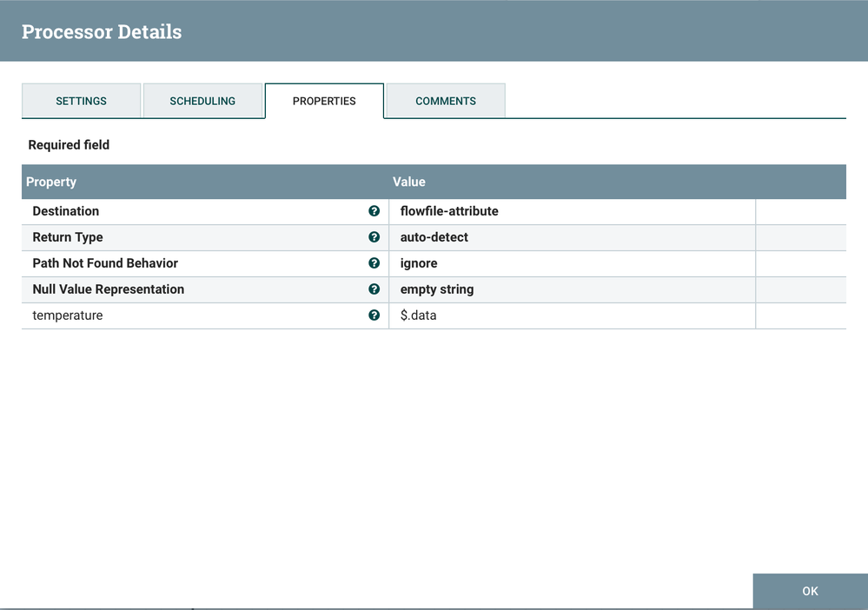This screenshot has height=610, width=868.
Task: Click the ignore value cell
Action: 573,263
